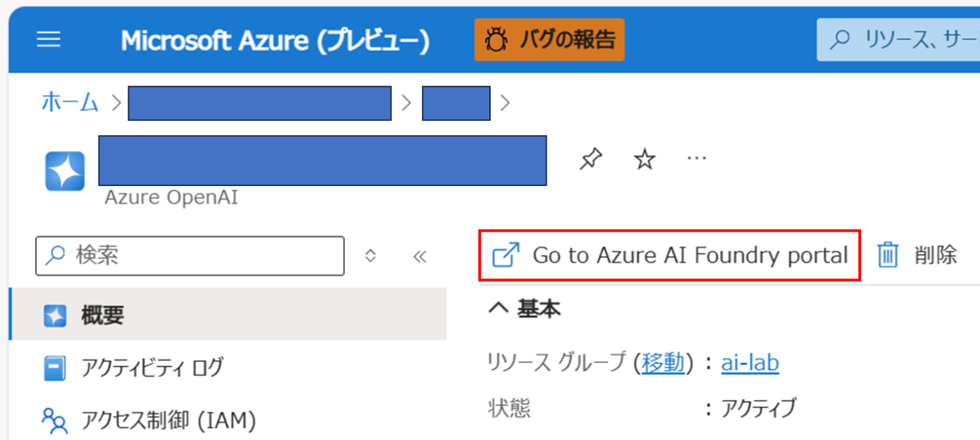Open アクセス制御 (IAM) menu item

227,420
